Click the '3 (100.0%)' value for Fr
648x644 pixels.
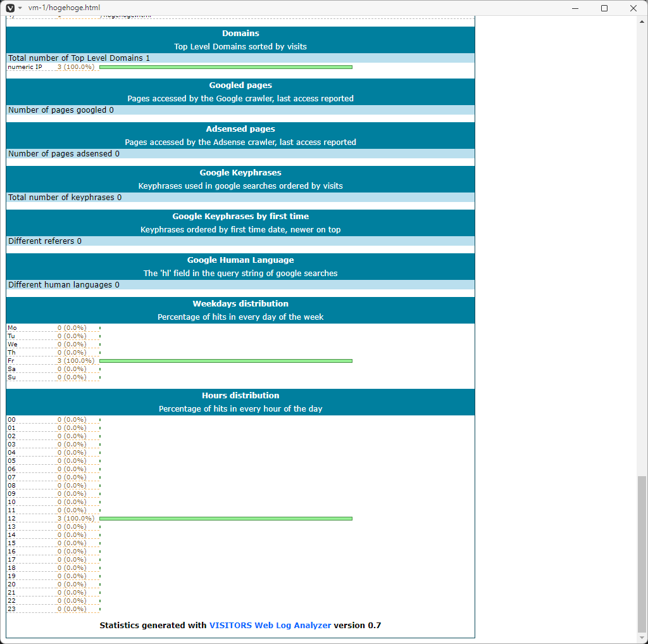tap(76, 361)
